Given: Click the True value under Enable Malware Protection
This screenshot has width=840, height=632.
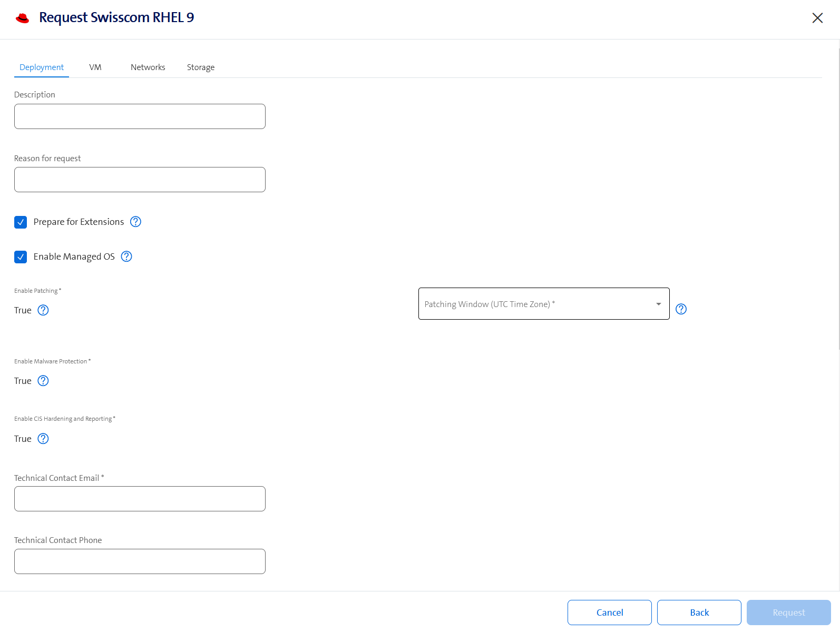Looking at the screenshot, I should (x=23, y=381).
